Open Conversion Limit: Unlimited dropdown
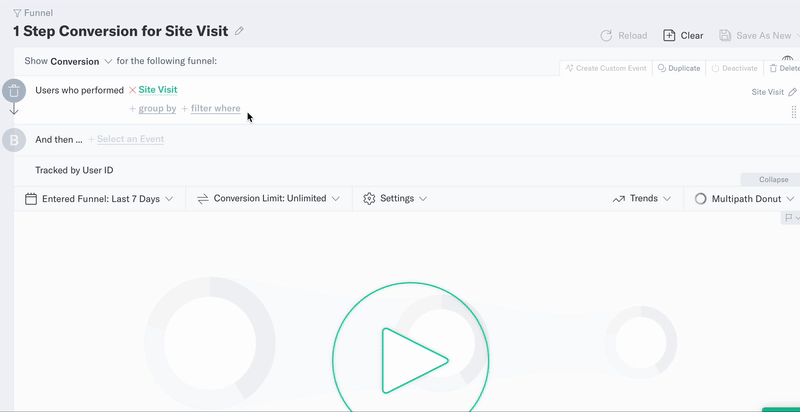 pos(268,198)
